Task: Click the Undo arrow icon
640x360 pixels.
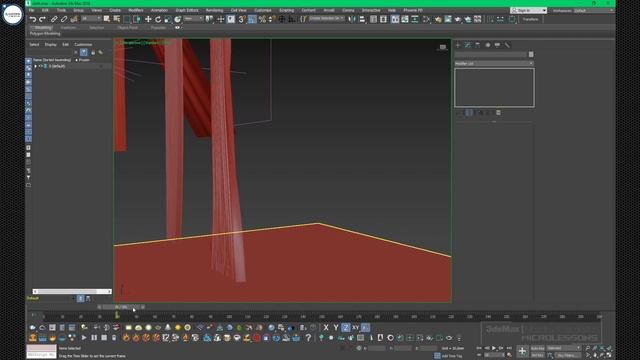Action: point(33,19)
